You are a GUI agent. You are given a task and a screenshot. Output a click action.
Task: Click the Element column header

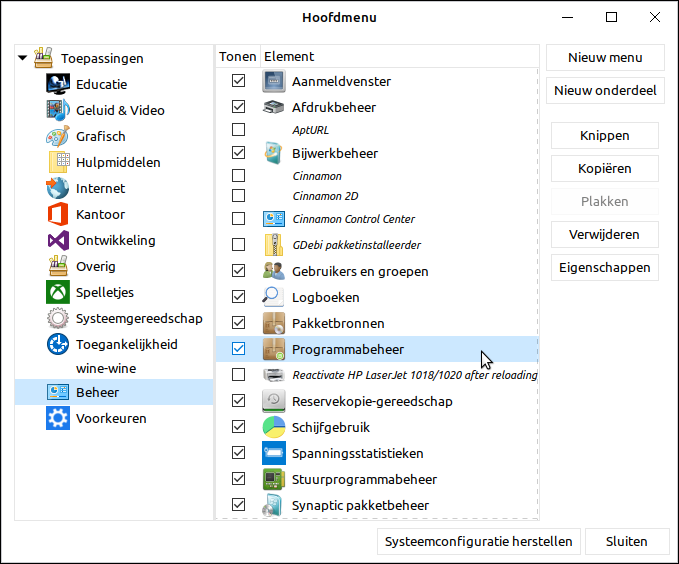pyautogui.click(x=289, y=57)
